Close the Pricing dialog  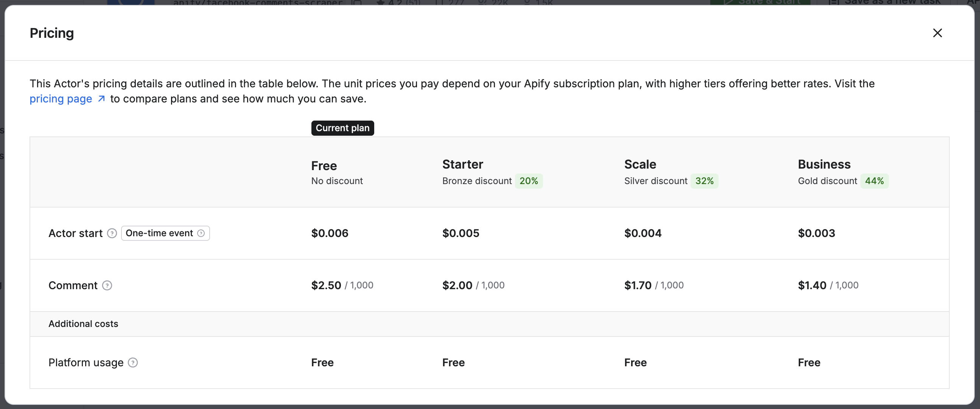pos(938,33)
